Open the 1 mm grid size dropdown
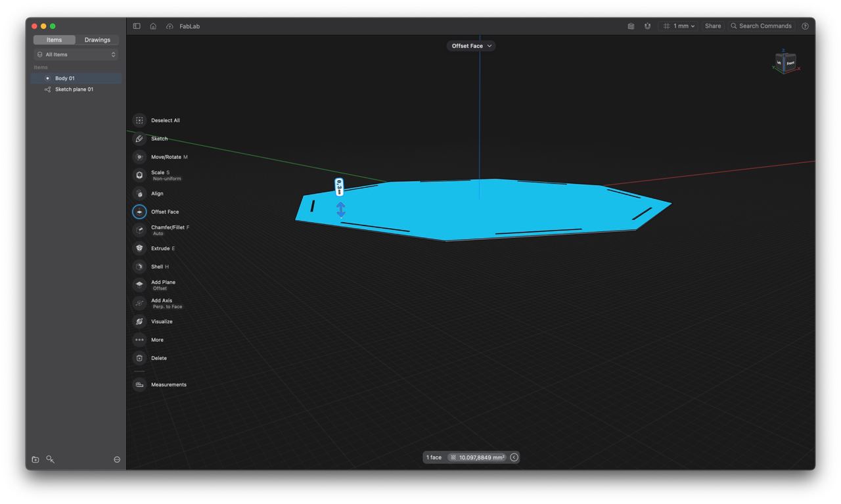Viewport: 841px width, 504px height. tap(679, 26)
